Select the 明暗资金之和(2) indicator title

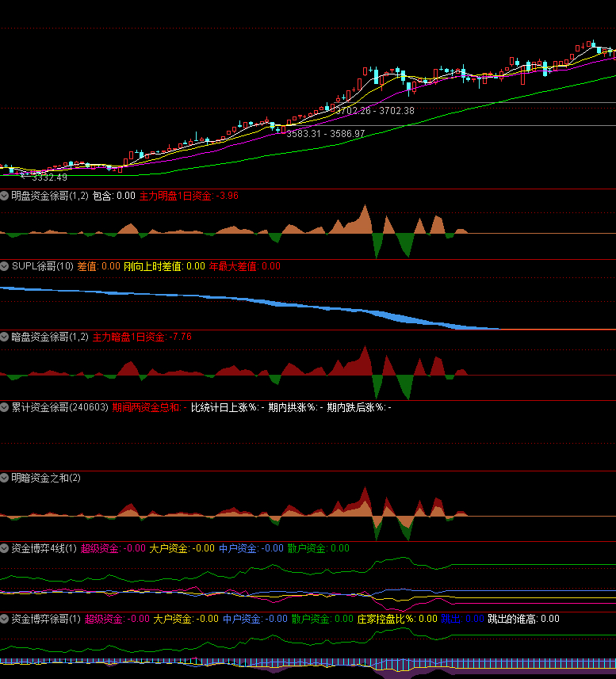click(x=46, y=478)
